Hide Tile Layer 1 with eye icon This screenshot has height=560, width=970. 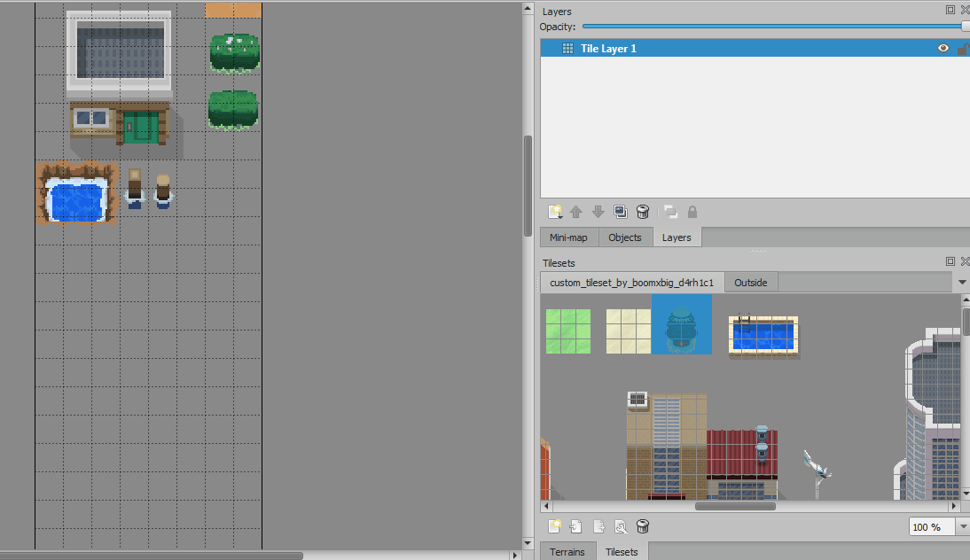click(x=943, y=49)
